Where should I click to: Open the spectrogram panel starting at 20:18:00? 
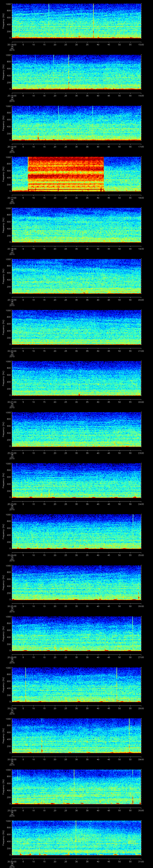tap(76, 225)
